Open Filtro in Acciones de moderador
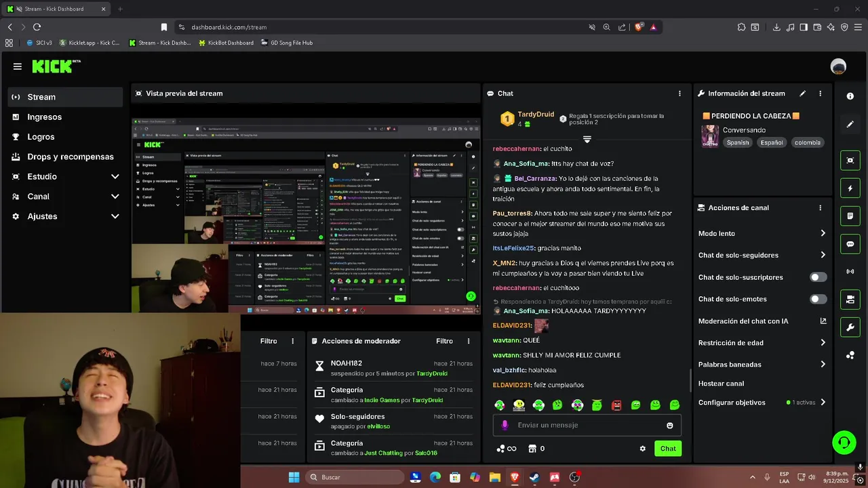The width and height of the screenshot is (868, 488). [x=444, y=341]
